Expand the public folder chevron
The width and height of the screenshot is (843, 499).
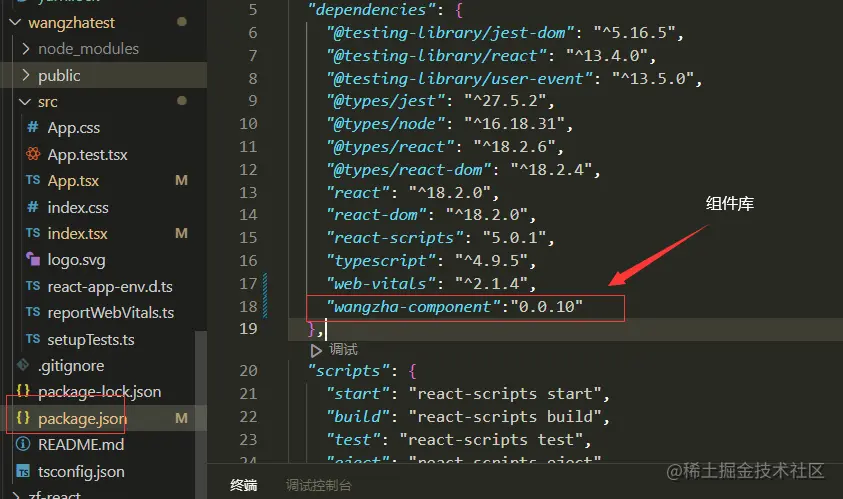pyautogui.click(x=25, y=75)
